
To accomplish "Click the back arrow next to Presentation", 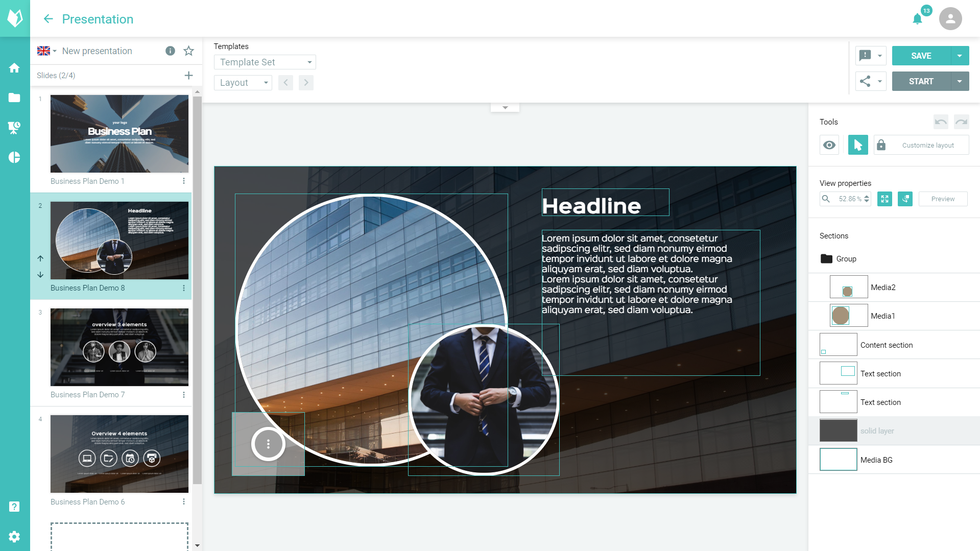I will (x=48, y=19).
